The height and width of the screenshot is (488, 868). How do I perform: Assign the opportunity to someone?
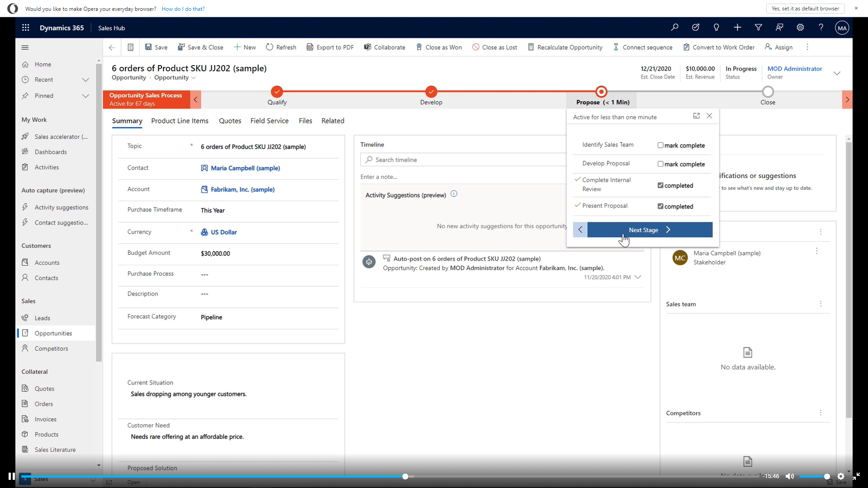[x=778, y=47]
